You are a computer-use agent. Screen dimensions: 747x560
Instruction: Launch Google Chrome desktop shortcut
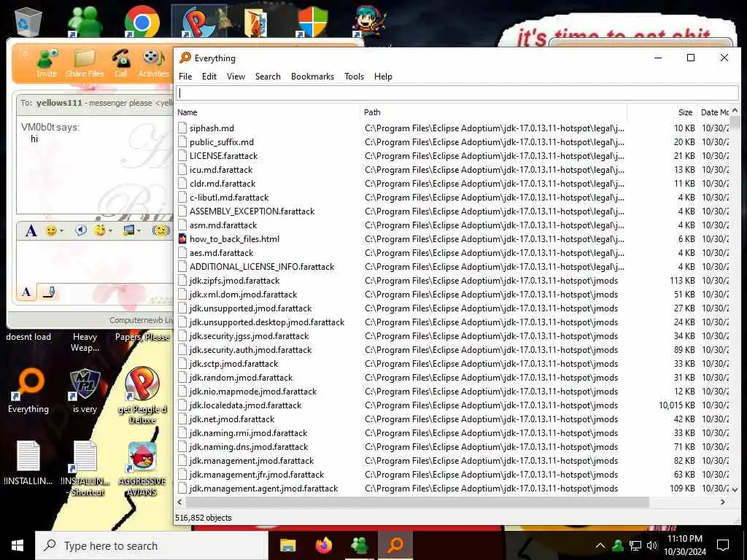pyautogui.click(x=142, y=21)
